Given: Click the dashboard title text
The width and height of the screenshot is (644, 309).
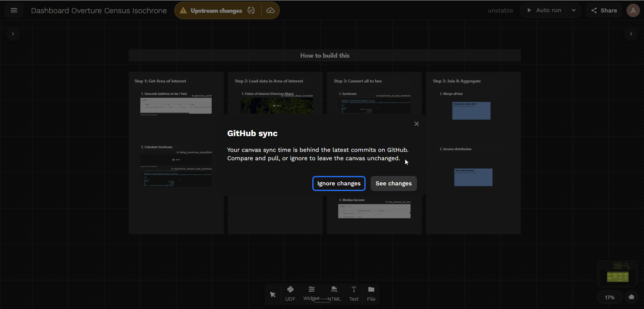Looking at the screenshot, I should (x=99, y=10).
